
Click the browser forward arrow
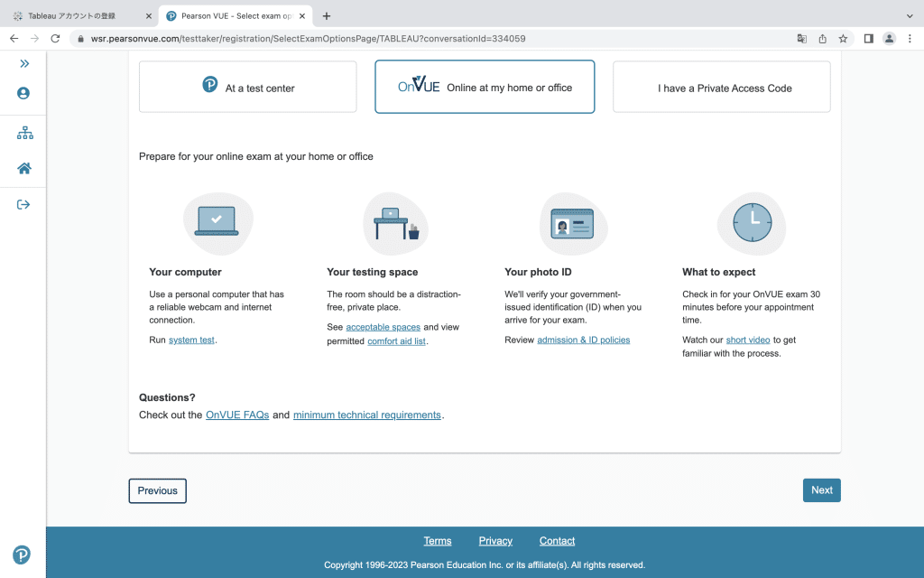coord(35,38)
